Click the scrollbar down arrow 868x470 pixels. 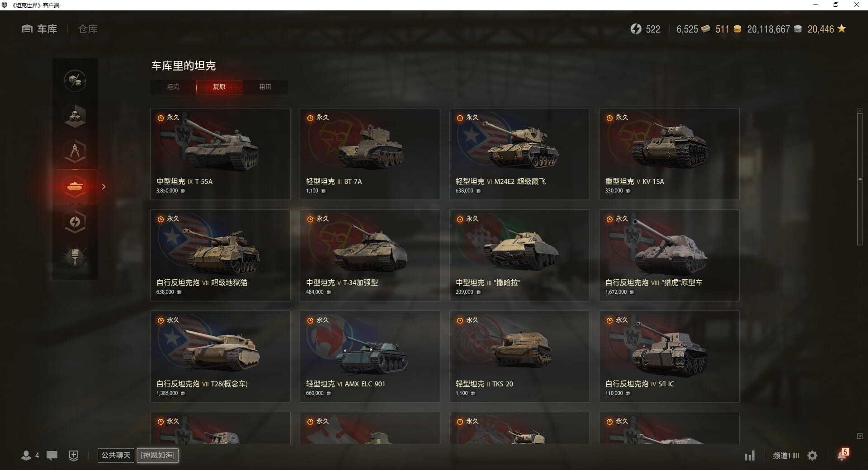(860, 436)
